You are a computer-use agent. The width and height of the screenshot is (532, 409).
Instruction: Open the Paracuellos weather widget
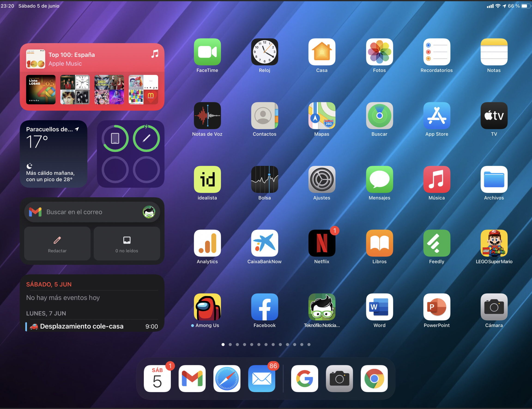(x=54, y=154)
